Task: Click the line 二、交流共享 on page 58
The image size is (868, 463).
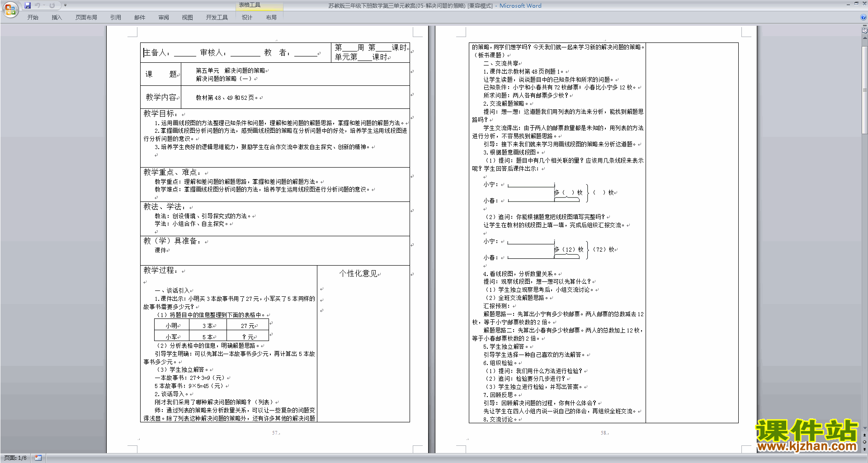Action: coord(501,63)
